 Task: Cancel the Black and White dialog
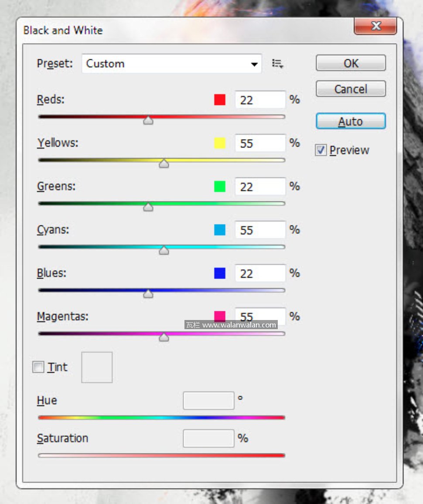coord(351,89)
